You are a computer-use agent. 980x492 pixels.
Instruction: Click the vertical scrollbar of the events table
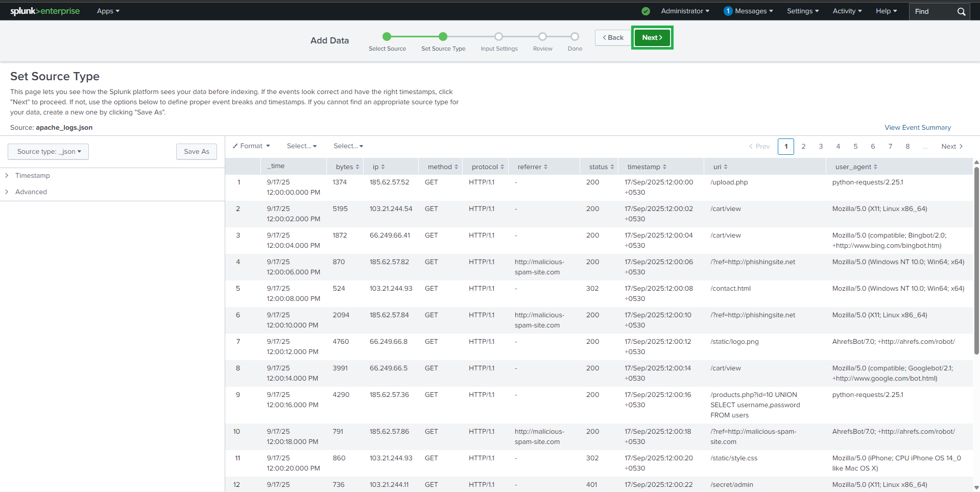point(976,261)
